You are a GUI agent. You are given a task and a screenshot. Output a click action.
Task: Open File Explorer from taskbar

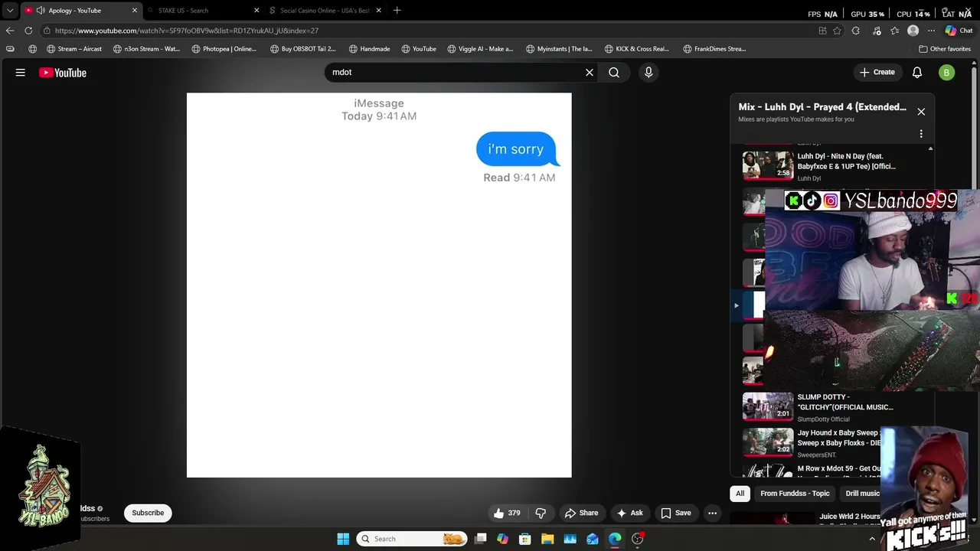coord(547,539)
